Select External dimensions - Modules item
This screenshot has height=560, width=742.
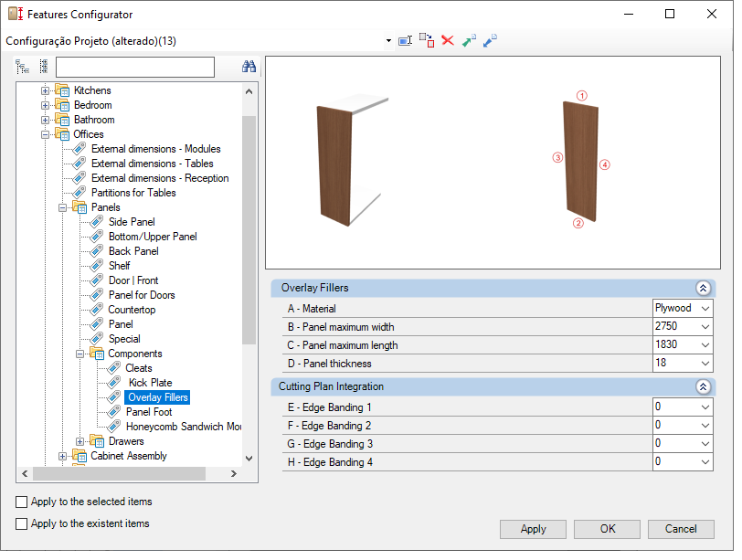[x=155, y=149]
